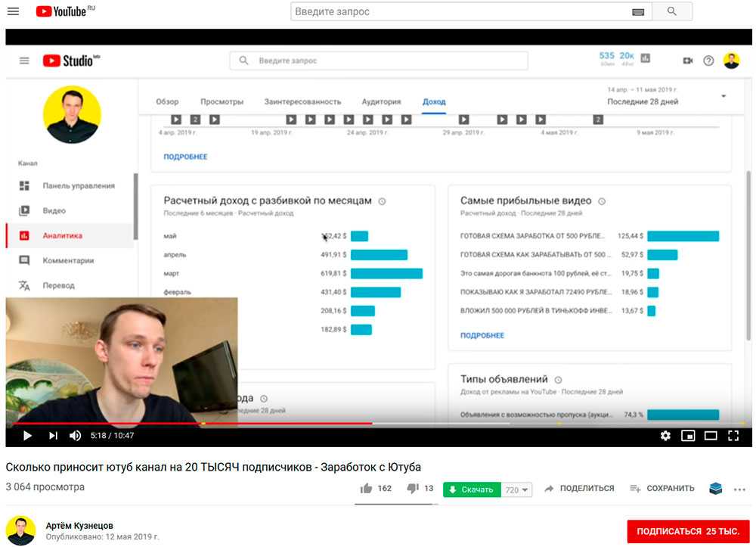Switch to the Обзор tab
Image resolution: width=756 pixels, height=547 pixels.
pos(167,102)
